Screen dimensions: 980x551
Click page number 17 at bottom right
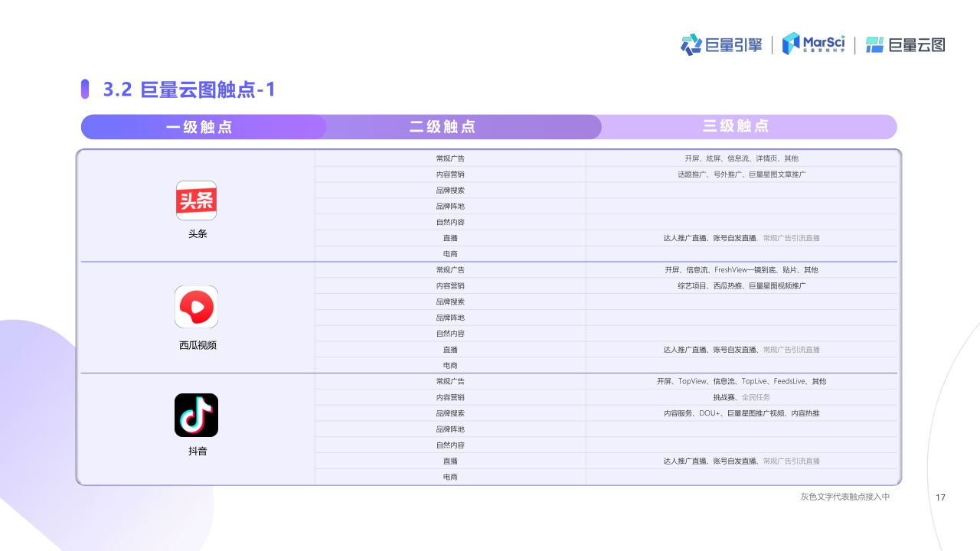tap(941, 497)
